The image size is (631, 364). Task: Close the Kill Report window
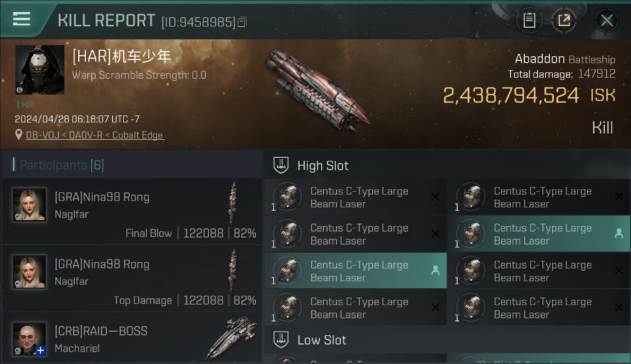tap(607, 20)
